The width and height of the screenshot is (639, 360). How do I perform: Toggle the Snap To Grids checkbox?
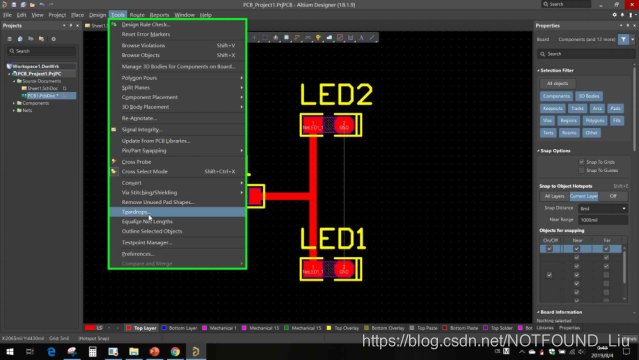pos(582,162)
